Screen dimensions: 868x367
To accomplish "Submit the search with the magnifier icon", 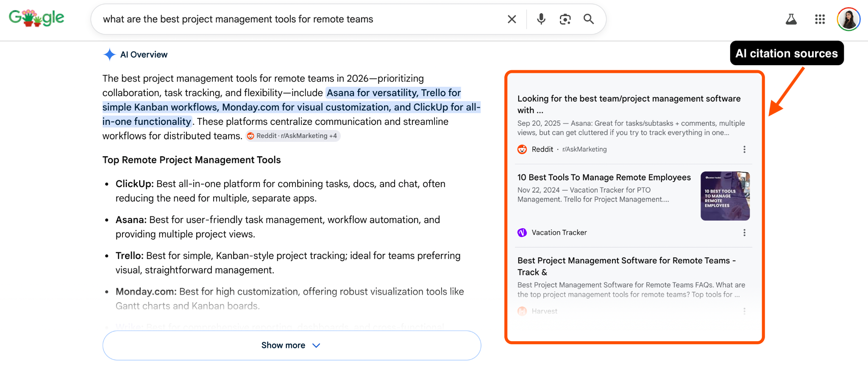I will (x=589, y=19).
